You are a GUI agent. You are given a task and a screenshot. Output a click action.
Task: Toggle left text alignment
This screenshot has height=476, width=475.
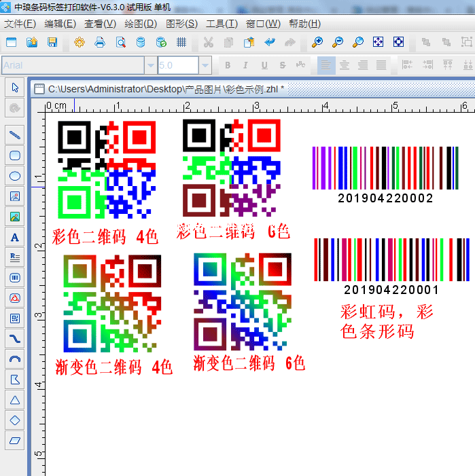326,65
